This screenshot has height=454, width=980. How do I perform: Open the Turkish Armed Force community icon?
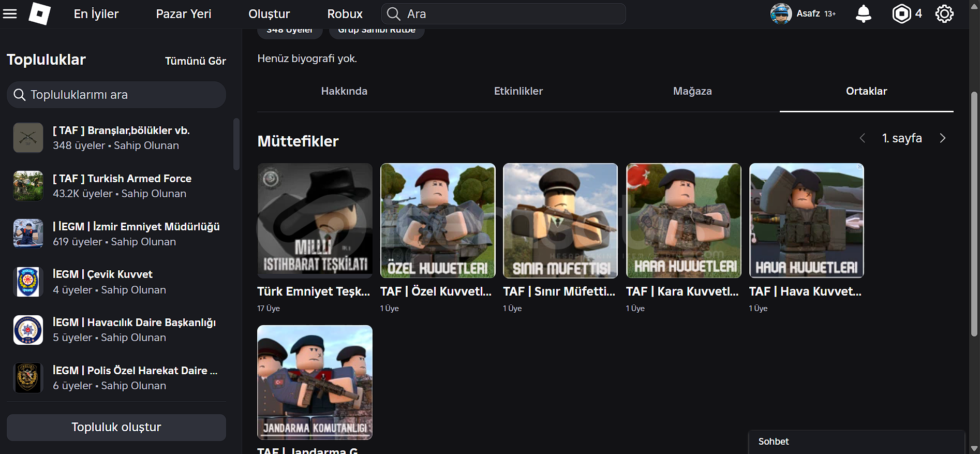point(28,186)
